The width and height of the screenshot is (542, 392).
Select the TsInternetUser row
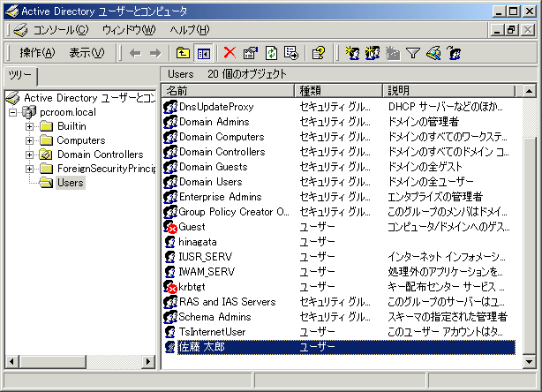click(339, 332)
